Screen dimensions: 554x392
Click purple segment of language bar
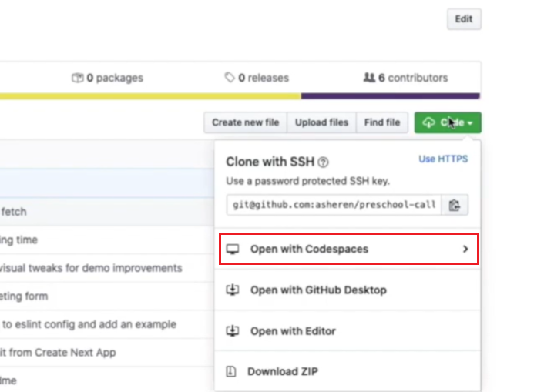tap(390, 96)
